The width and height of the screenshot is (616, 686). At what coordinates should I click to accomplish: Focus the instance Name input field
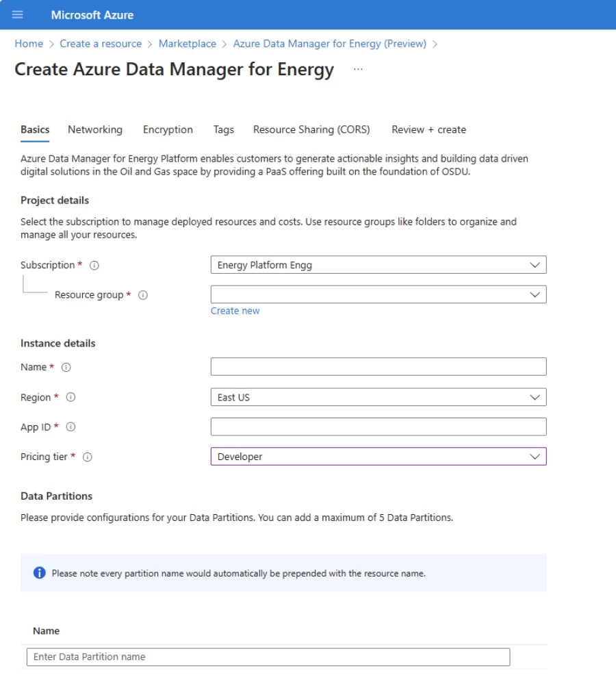[x=378, y=367]
